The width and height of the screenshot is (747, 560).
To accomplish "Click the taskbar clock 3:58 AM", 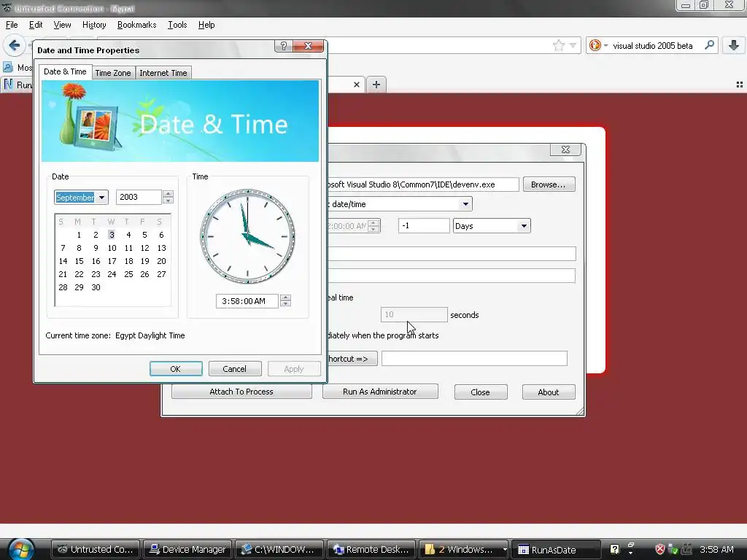I will [x=716, y=550].
